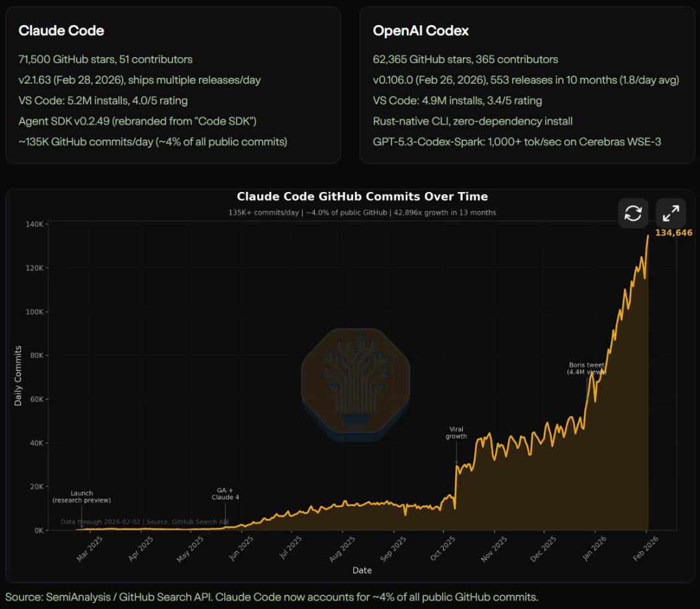Toggle the chart subtitle stats line
The height and width of the screenshot is (609, 700).
pos(362,212)
